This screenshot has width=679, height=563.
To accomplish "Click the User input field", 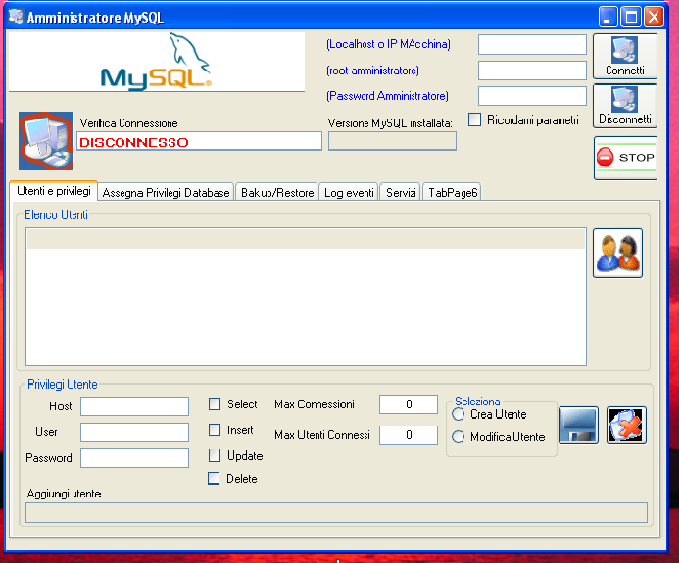I will [134, 432].
